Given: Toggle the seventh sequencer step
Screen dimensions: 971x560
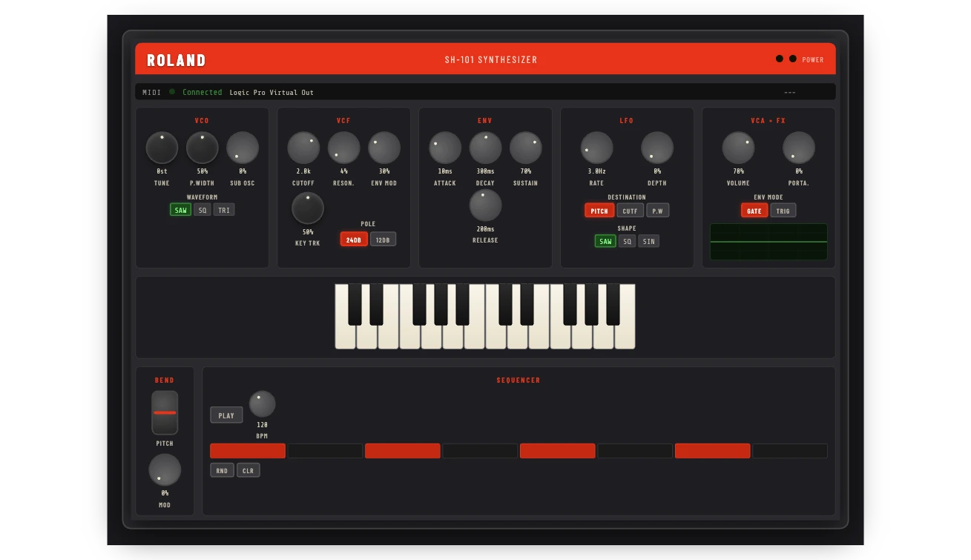Looking at the screenshot, I should [713, 451].
